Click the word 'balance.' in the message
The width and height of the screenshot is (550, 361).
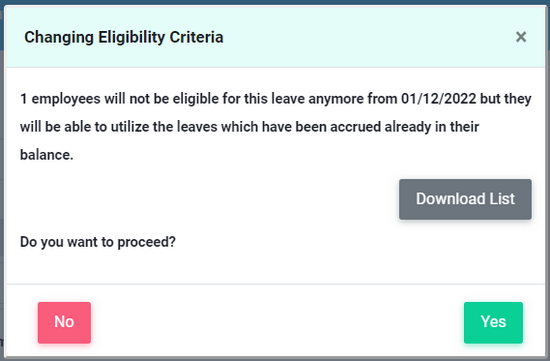[47, 155]
